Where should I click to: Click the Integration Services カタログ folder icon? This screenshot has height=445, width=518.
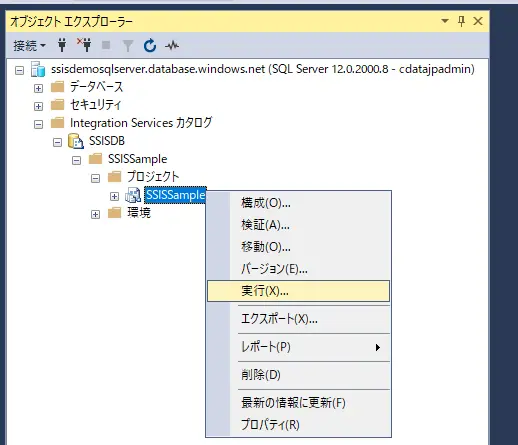click(57, 123)
